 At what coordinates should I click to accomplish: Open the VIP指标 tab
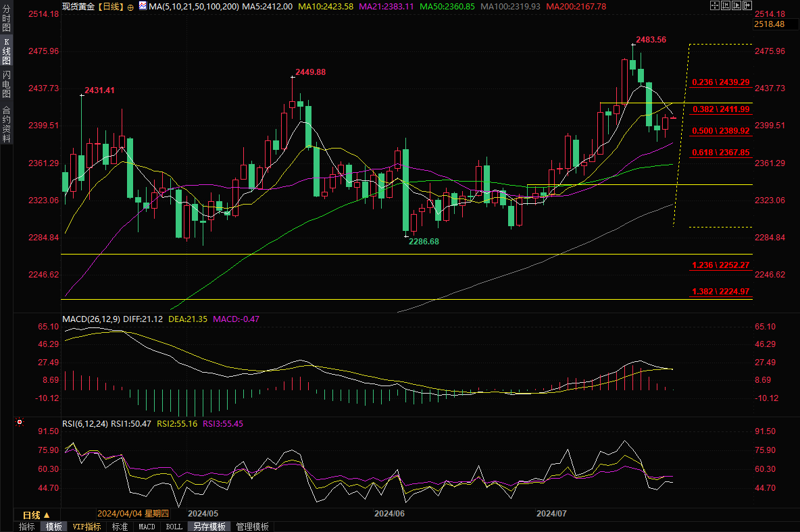click(x=86, y=527)
